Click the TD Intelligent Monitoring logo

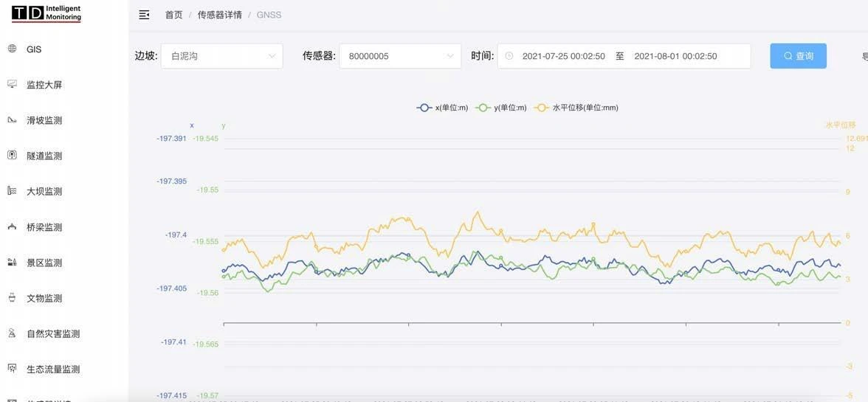click(46, 14)
